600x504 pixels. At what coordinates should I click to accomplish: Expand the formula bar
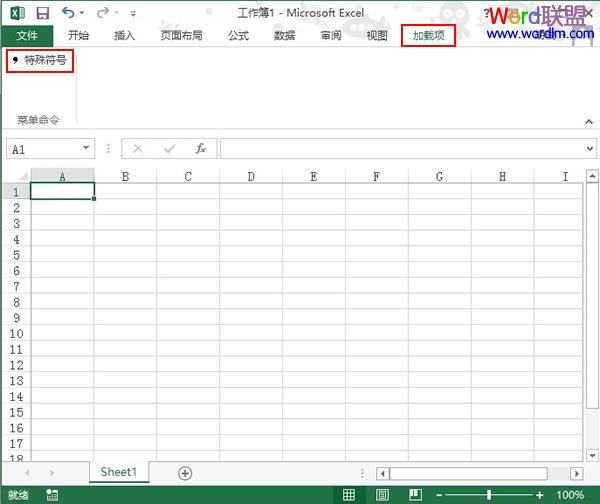tap(589, 149)
